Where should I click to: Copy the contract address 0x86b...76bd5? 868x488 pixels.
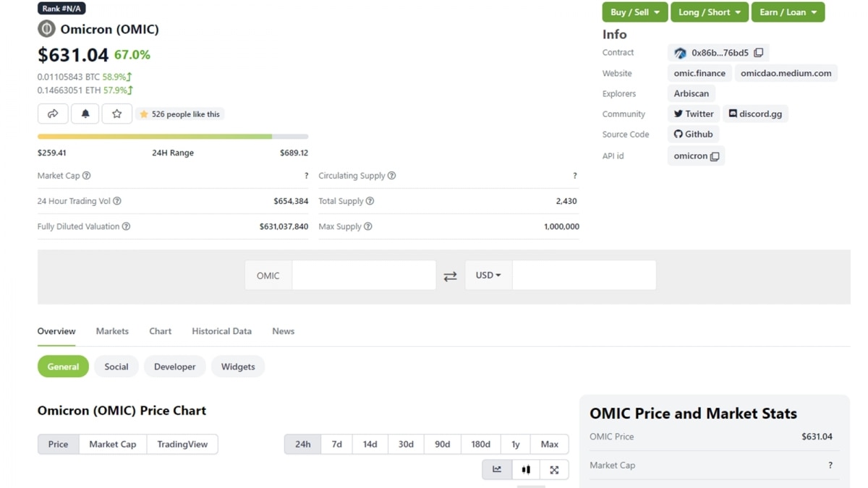(x=758, y=53)
